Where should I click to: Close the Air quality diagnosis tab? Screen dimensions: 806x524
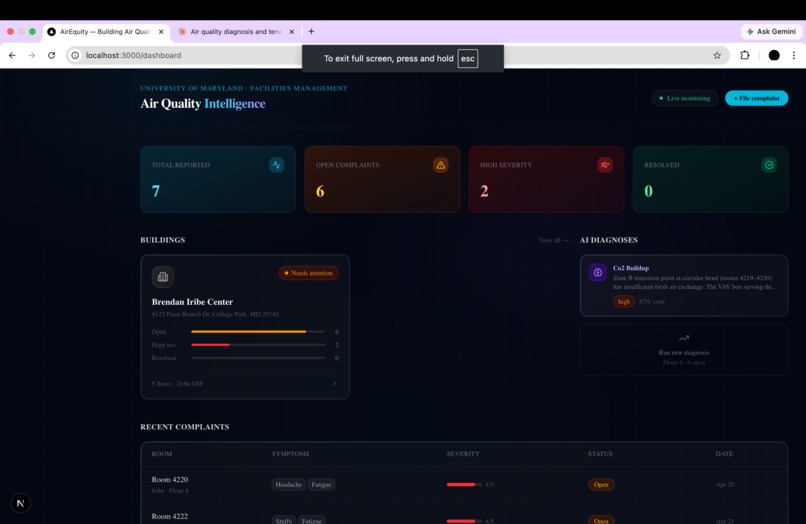(291, 31)
